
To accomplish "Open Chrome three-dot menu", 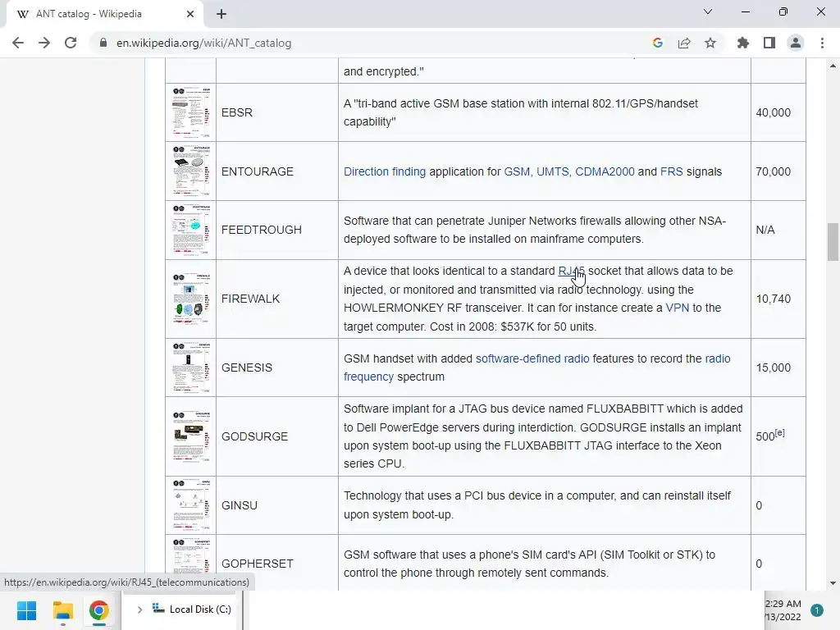I will (822, 43).
